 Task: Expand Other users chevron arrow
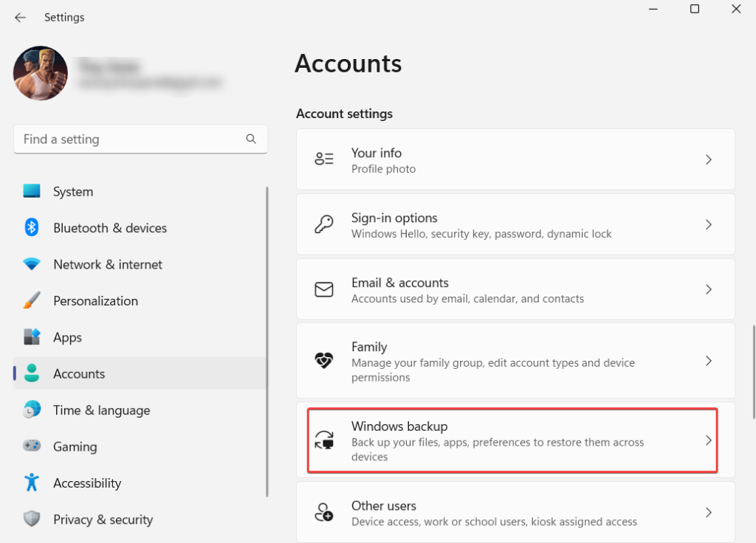click(708, 512)
